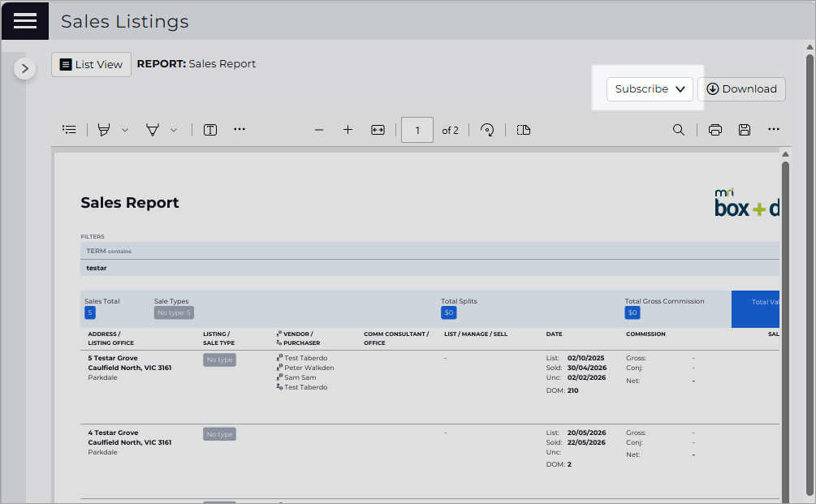The image size is (816, 504).
Task: Select the highlight annotation tool
Action: coord(104,130)
